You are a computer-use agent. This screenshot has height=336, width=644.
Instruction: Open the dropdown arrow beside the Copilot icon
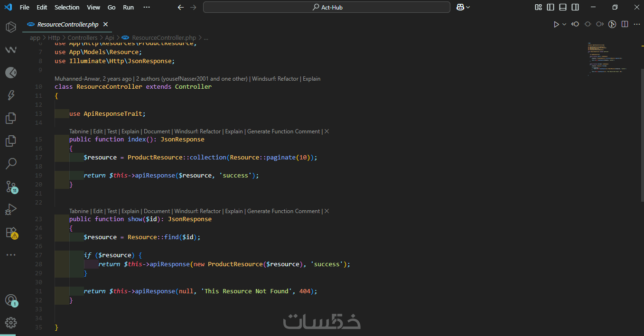[468, 7]
